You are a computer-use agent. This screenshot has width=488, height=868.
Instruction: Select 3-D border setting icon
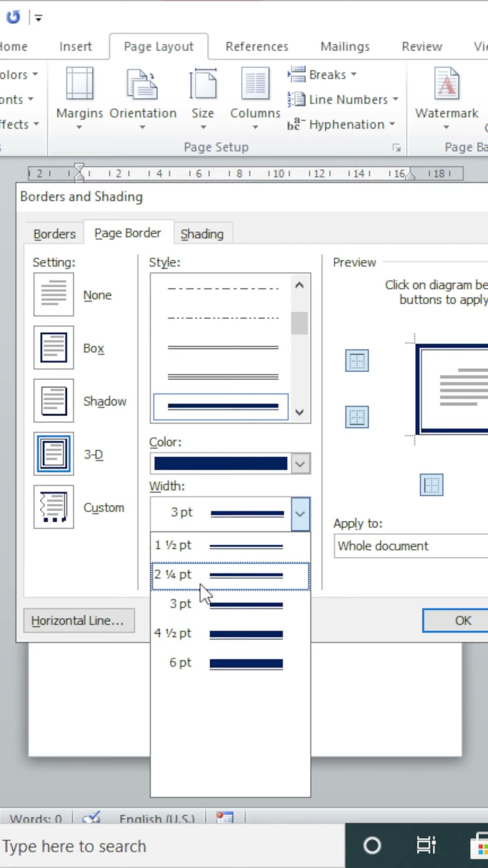coord(54,453)
